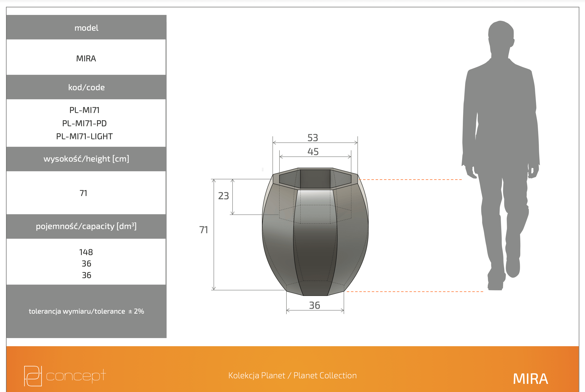This screenshot has width=585, height=392.
Task: Click the capacity value 148
Action: (86, 252)
